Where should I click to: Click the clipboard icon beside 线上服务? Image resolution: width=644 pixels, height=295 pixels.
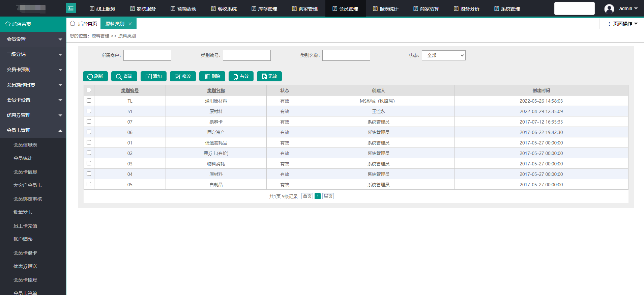pos(92,8)
